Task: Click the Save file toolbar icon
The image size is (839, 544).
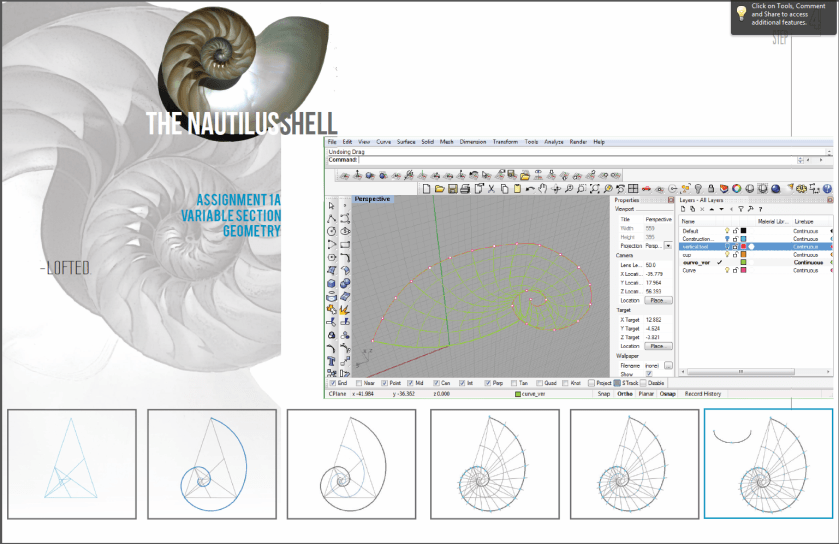Action: click(452, 188)
